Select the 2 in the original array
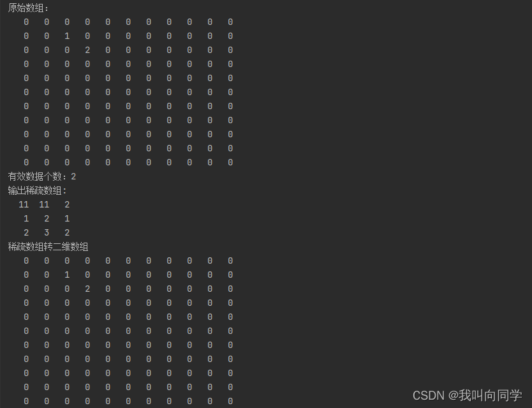532x408 pixels. pyautogui.click(x=87, y=50)
